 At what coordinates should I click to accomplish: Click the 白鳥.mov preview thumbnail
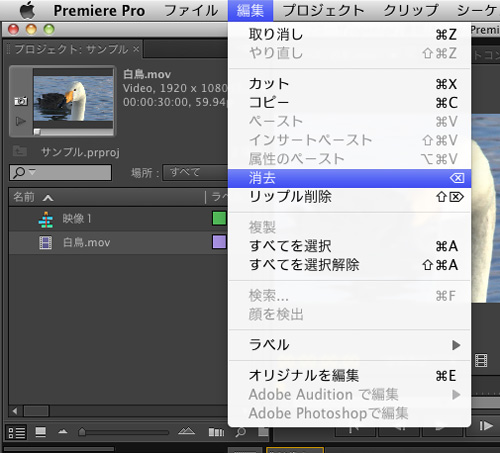(73, 99)
